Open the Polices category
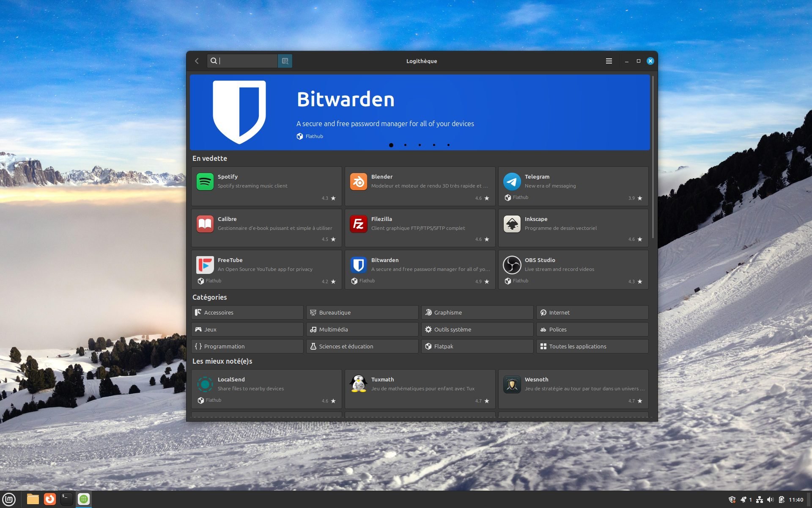This screenshot has height=508, width=812. (x=593, y=329)
